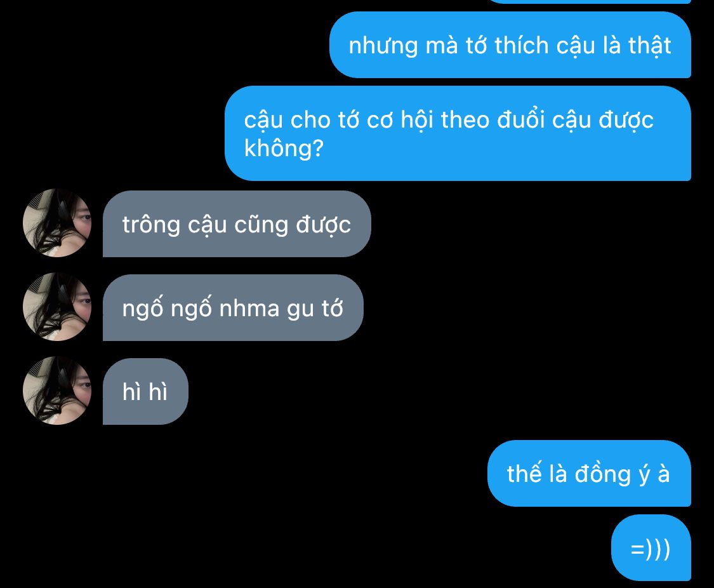Open avatar beside "hì hì" message
This screenshot has height=588, width=714.
(x=57, y=391)
